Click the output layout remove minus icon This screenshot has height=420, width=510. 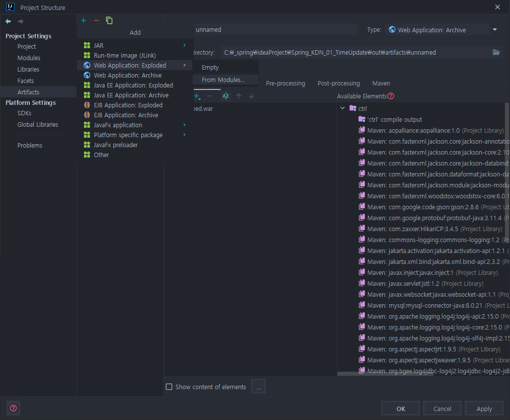[209, 96]
